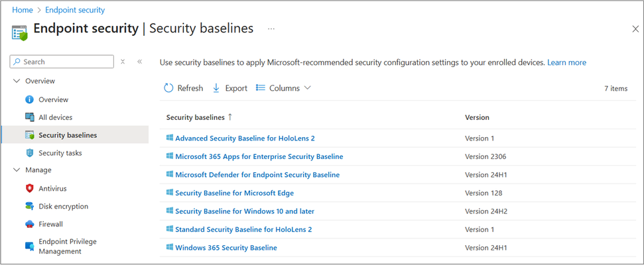The image size is (644, 265).
Task: Sort by the Security baselines column arrow
Action: tap(230, 117)
